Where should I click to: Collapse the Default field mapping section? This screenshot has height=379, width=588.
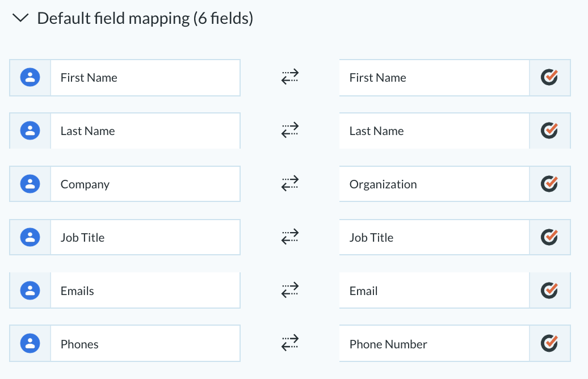20,18
